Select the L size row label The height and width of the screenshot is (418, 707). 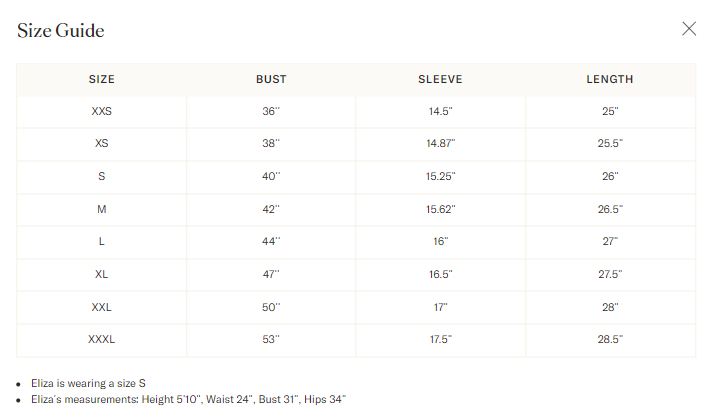point(101,241)
